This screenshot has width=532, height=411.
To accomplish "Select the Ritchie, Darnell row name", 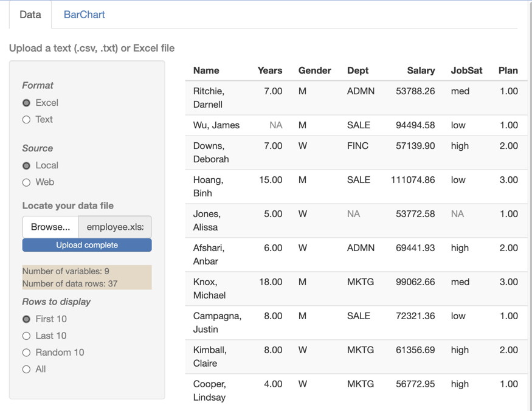I will 209,98.
